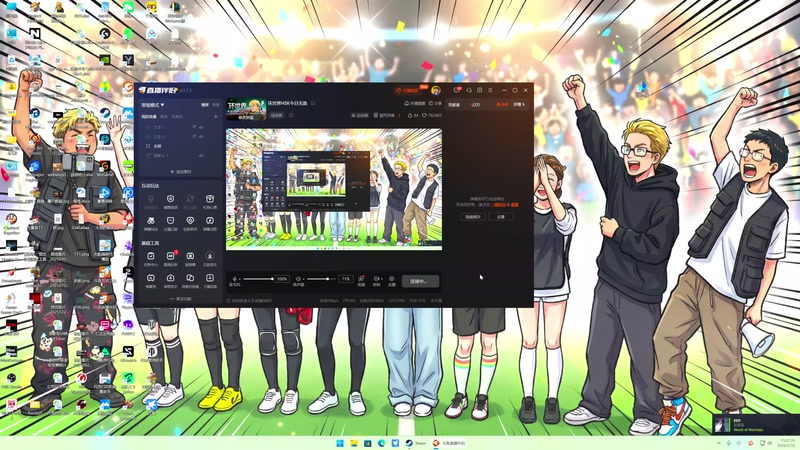Click the plus icon to add a scene
The height and width of the screenshot is (450, 800).
point(216,117)
